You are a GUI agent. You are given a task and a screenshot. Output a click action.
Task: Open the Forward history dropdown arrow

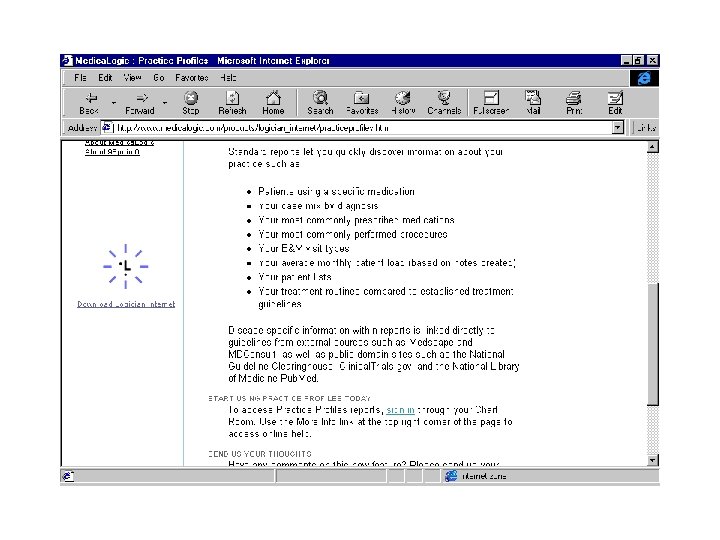165,103
